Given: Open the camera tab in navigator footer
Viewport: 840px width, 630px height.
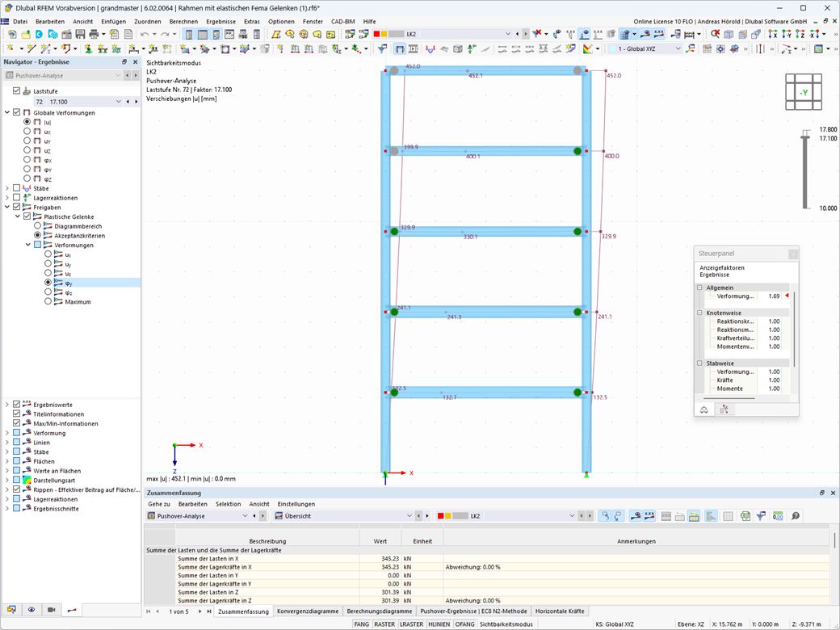Looking at the screenshot, I should coord(52,610).
